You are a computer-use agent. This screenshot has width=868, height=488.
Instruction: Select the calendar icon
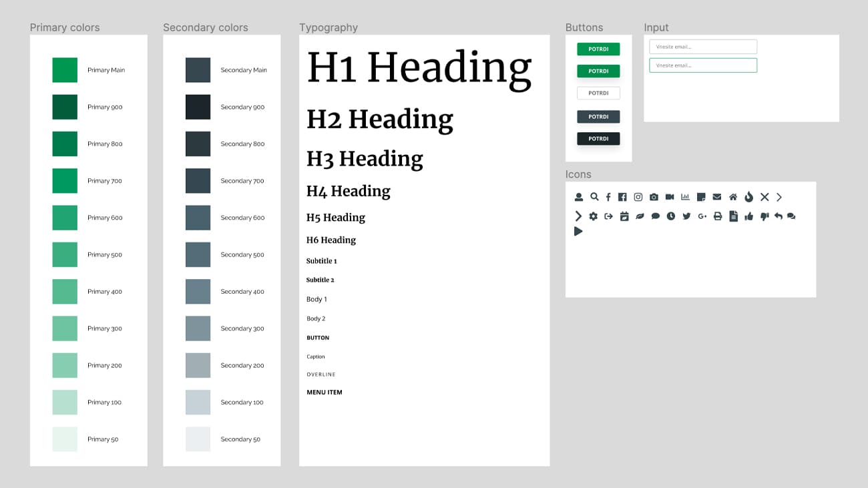pos(624,216)
